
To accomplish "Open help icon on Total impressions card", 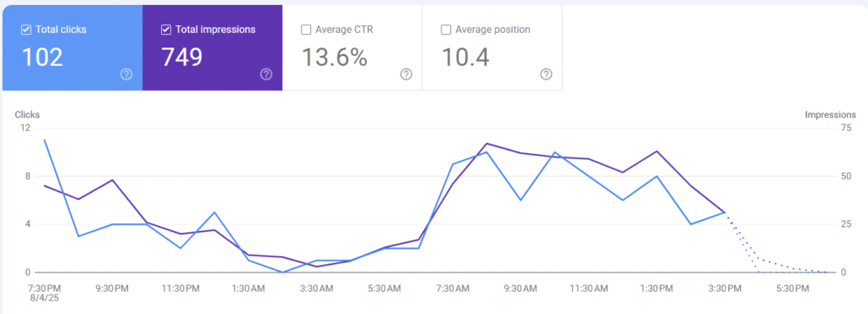I will point(266,74).
